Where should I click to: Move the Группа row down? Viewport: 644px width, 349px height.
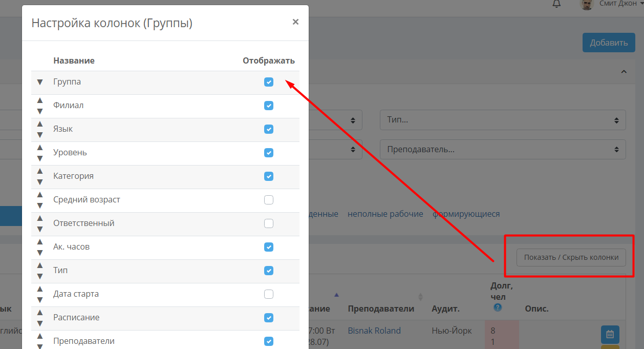tap(40, 83)
